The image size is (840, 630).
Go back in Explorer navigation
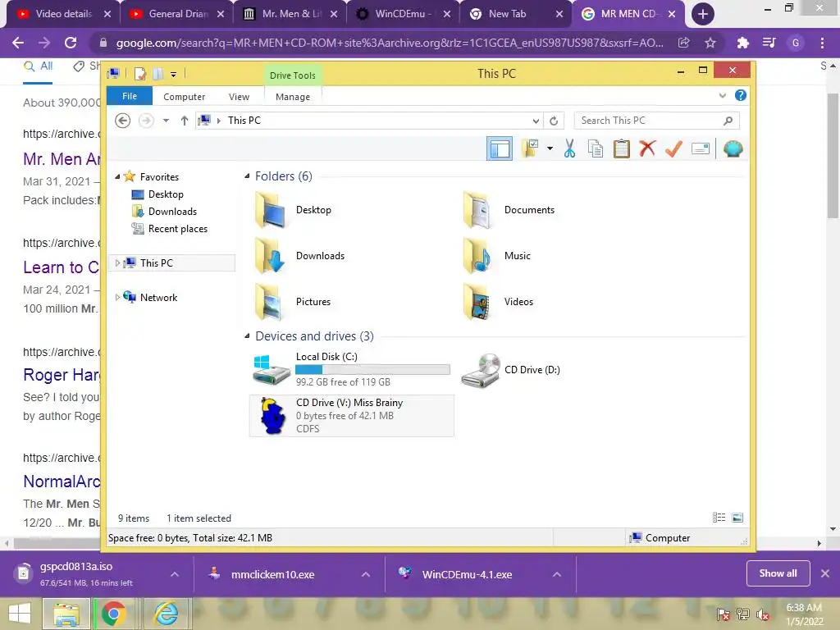coord(123,121)
